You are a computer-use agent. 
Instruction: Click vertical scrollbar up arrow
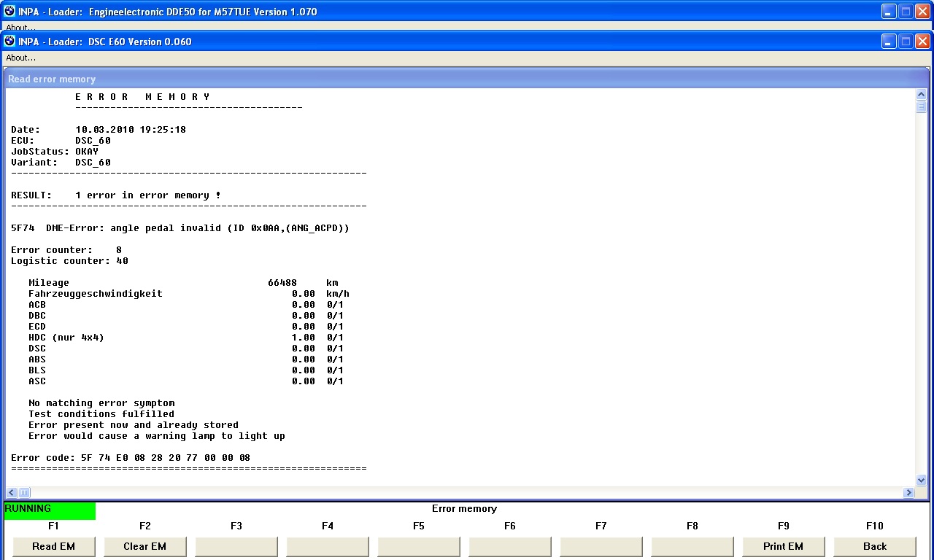[x=921, y=95]
